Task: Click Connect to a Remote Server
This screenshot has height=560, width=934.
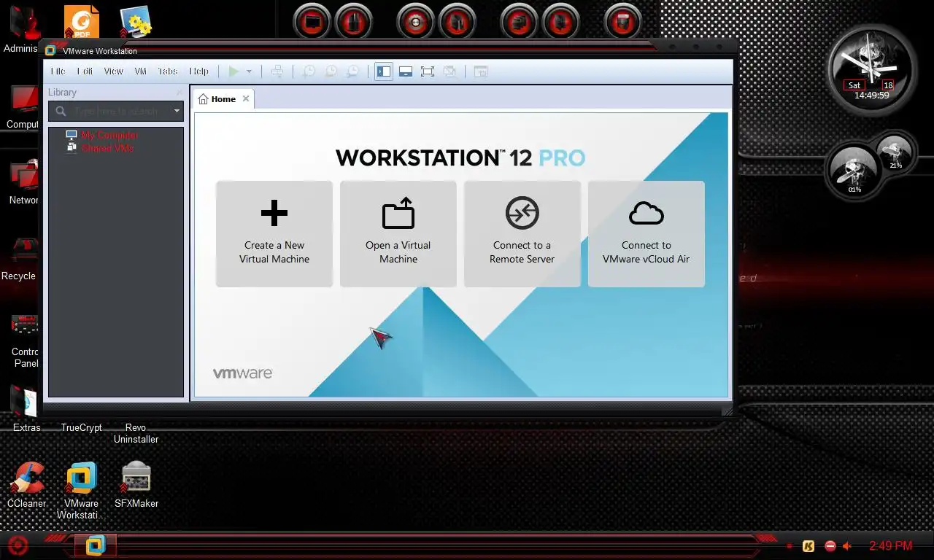Action: [522, 234]
